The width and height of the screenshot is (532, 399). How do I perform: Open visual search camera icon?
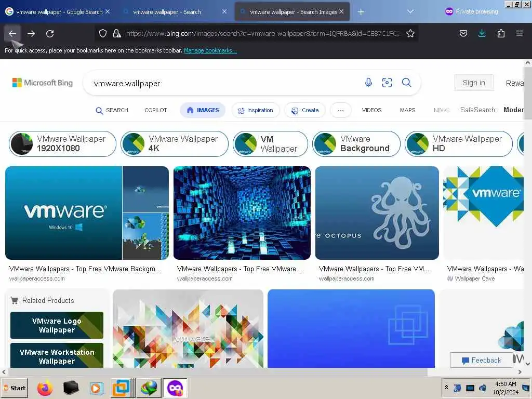coord(387,83)
